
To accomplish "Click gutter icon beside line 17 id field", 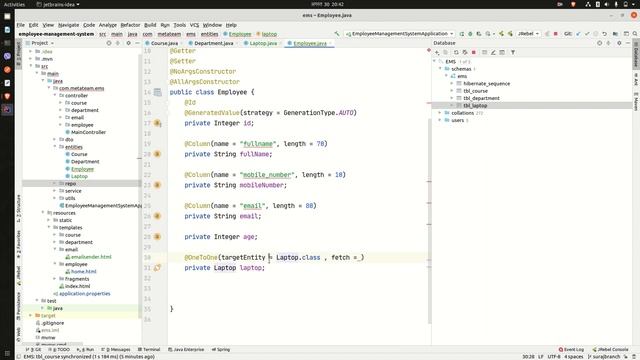I will pyautogui.click(x=157, y=123).
